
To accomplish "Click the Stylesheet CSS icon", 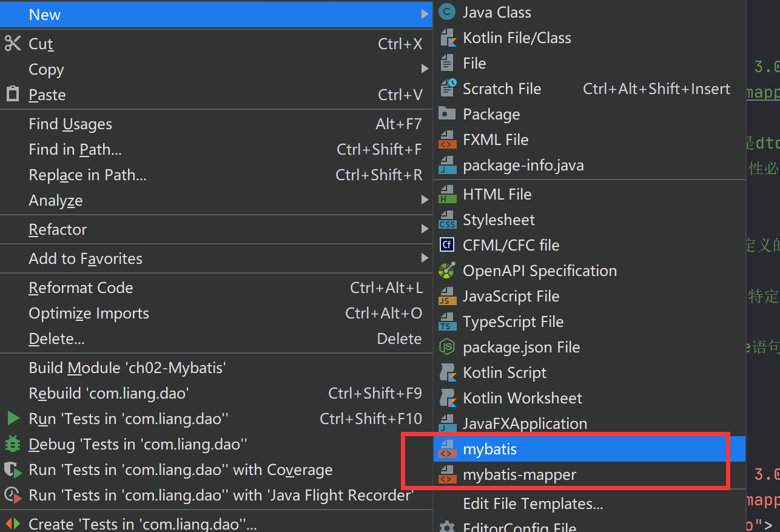I will pyautogui.click(x=447, y=220).
